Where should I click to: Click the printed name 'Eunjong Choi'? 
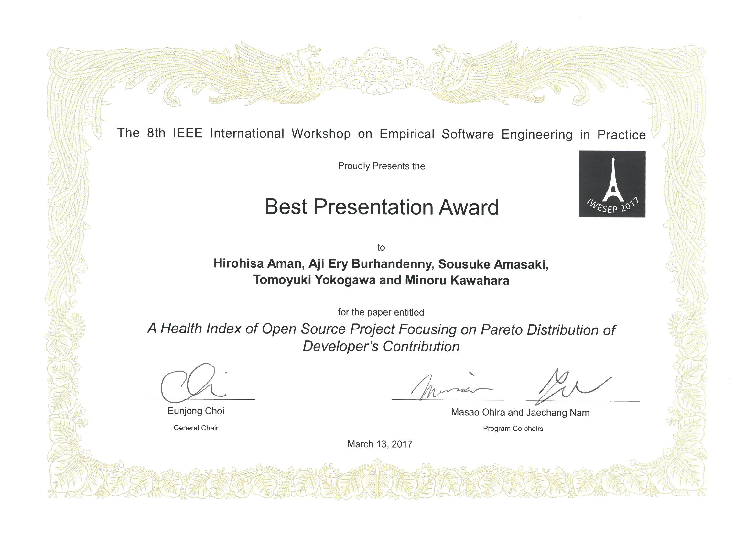point(196,411)
